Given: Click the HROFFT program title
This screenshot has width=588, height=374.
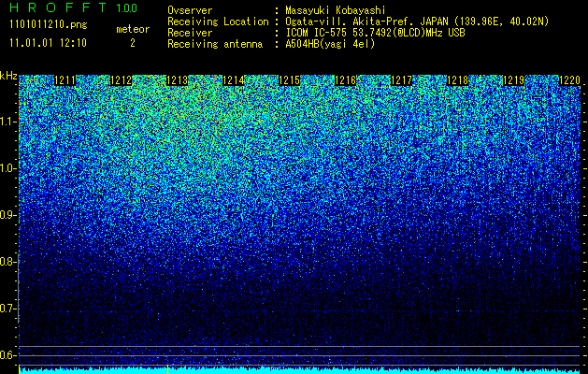Looking at the screenshot, I should (58, 7).
